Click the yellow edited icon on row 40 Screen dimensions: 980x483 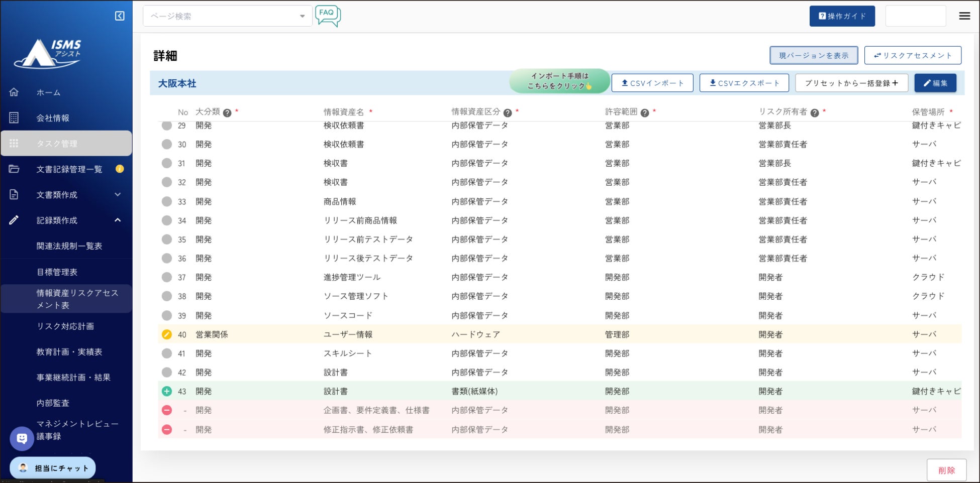[167, 334]
